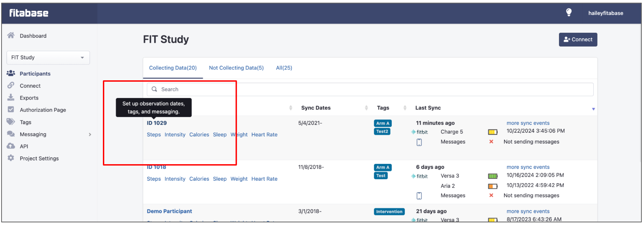
Task: Open Exports in the sidebar
Action: pyautogui.click(x=29, y=98)
